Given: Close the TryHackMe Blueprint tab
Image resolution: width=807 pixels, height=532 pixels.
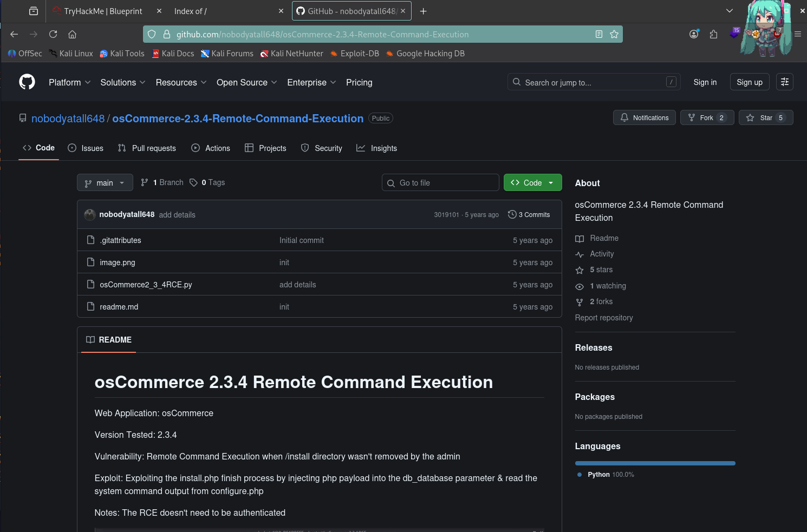Looking at the screenshot, I should pyautogui.click(x=159, y=11).
